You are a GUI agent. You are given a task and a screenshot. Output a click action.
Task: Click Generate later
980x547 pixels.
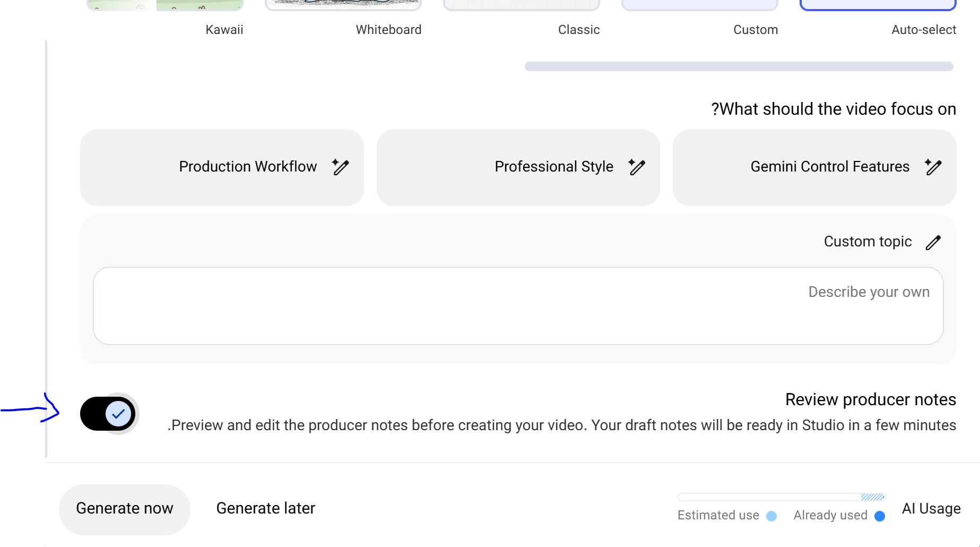tap(266, 509)
